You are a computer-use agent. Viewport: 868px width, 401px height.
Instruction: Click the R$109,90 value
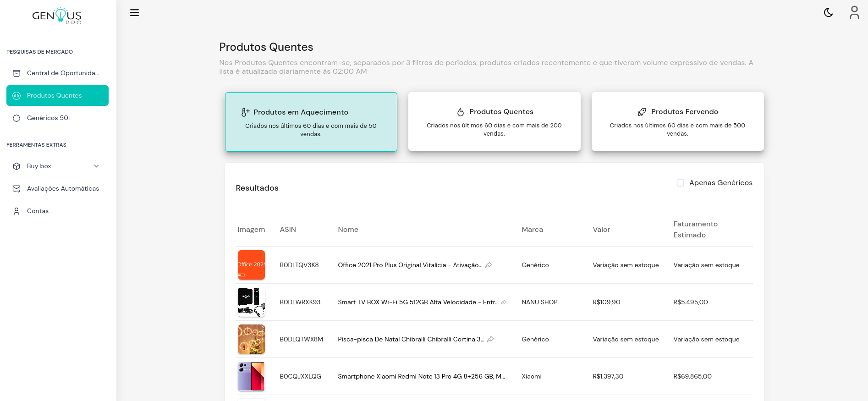click(606, 302)
